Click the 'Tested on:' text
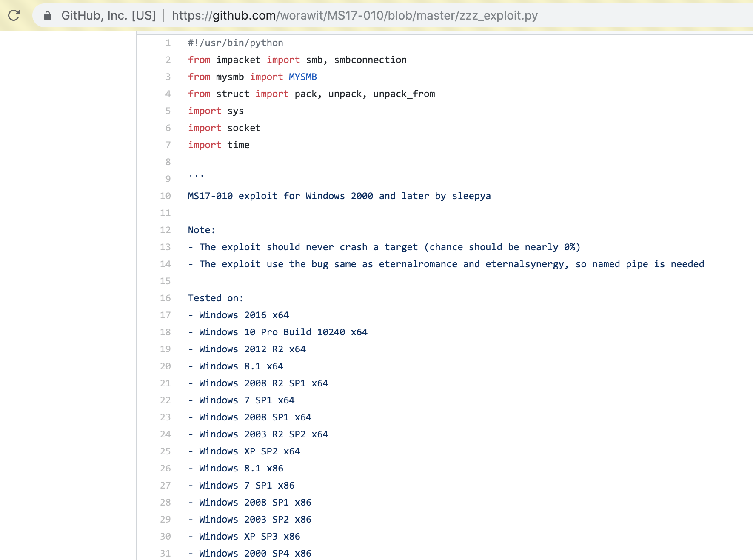753x560 pixels. click(216, 298)
